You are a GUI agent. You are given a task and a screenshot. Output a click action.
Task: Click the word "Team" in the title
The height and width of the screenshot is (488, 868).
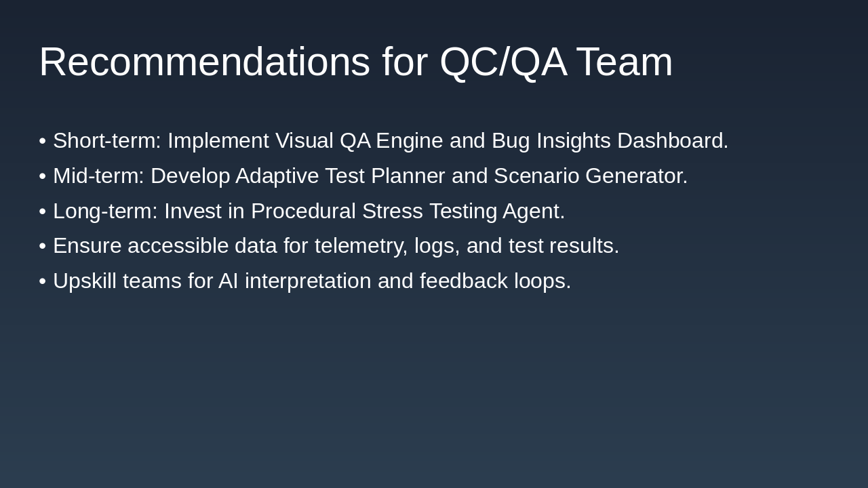coord(625,62)
